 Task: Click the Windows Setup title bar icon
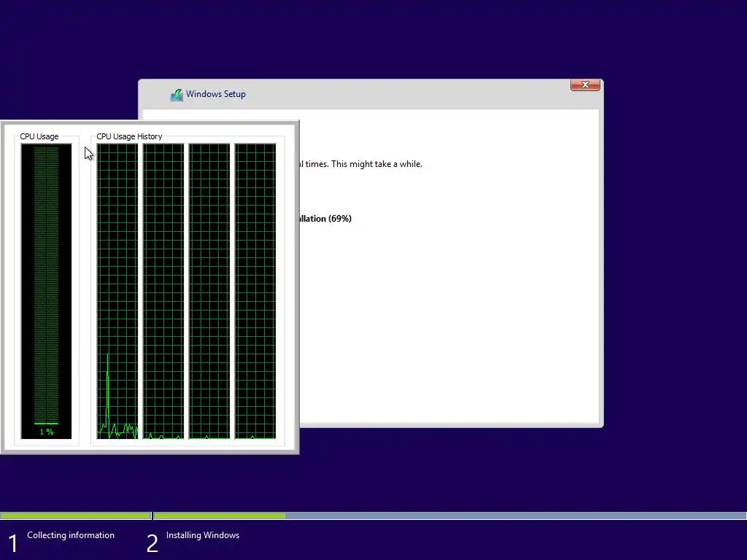tap(177, 94)
